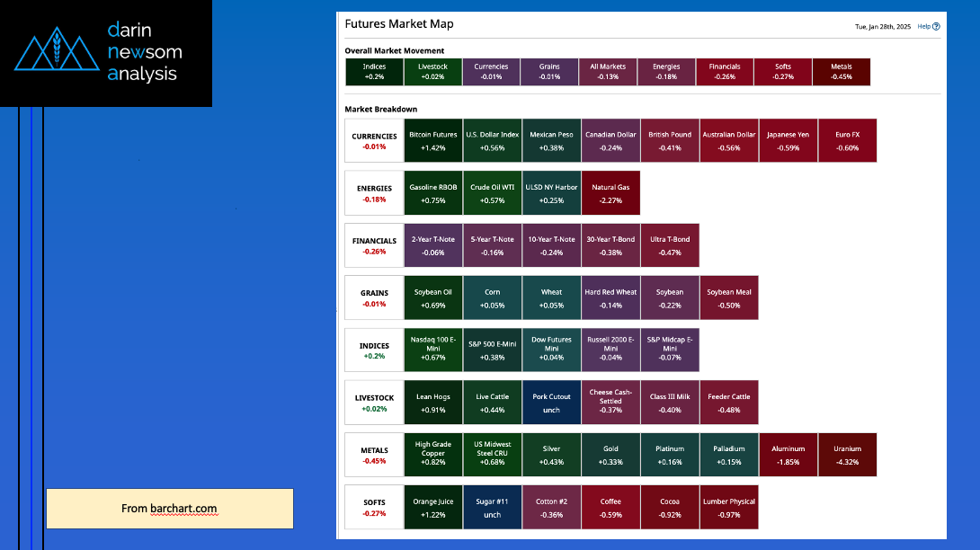Click the Ultra T-Bond tile
The width and height of the screenshot is (980, 550).
[670, 245]
